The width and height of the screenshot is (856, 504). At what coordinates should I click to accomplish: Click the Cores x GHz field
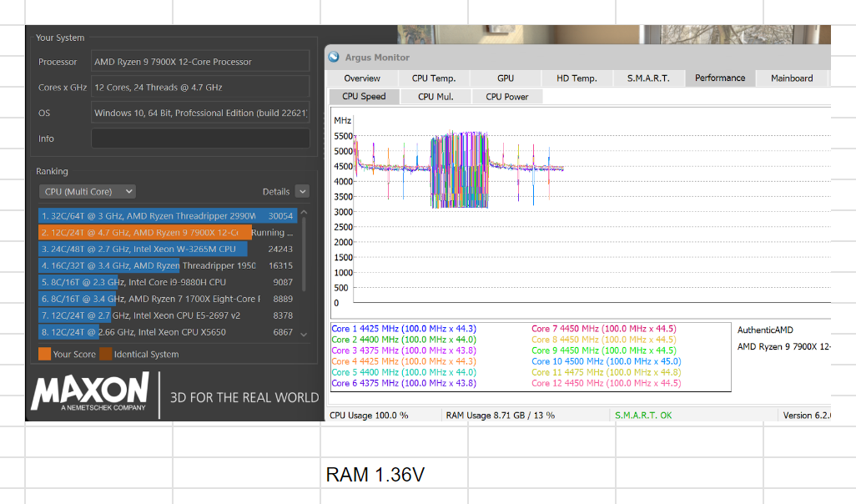pos(200,87)
